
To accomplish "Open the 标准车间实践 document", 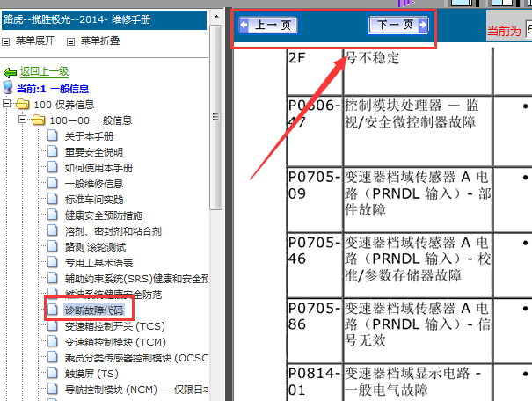I will coord(94,200).
